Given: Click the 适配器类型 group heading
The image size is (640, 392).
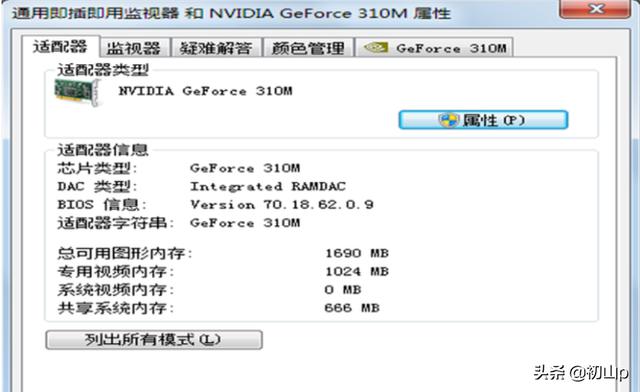Looking at the screenshot, I should pos(102,70).
